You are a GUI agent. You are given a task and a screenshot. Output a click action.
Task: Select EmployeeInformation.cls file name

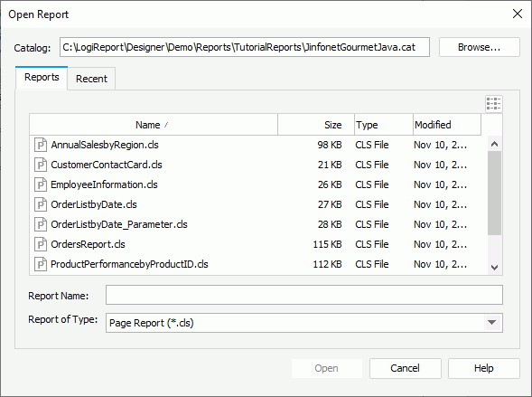point(104,184)
